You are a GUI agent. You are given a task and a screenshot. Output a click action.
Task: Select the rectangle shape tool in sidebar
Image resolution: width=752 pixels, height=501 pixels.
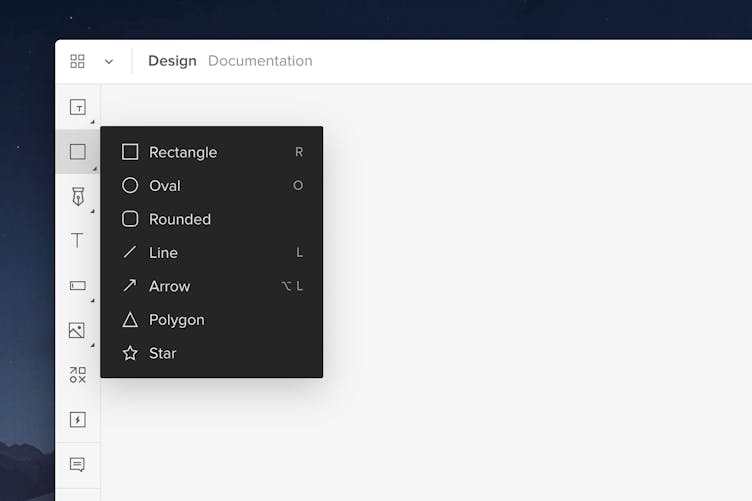78,152
